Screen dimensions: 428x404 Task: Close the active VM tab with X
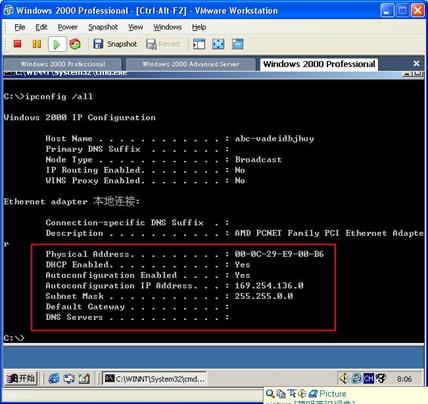tap(416, 63)
